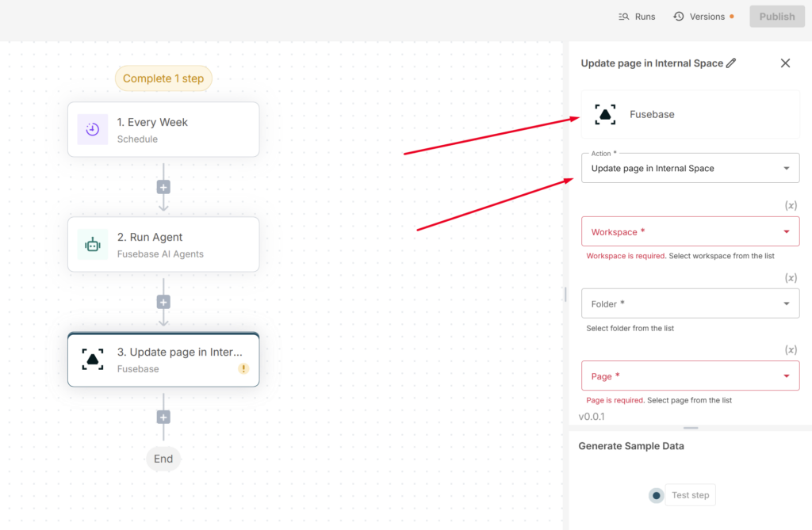
Task: Open the Action dropdown
Action: (691, 168)
